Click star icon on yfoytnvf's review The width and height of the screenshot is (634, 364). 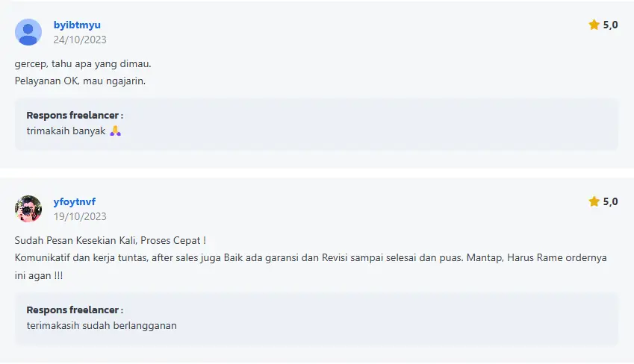[x=594, y=201]
